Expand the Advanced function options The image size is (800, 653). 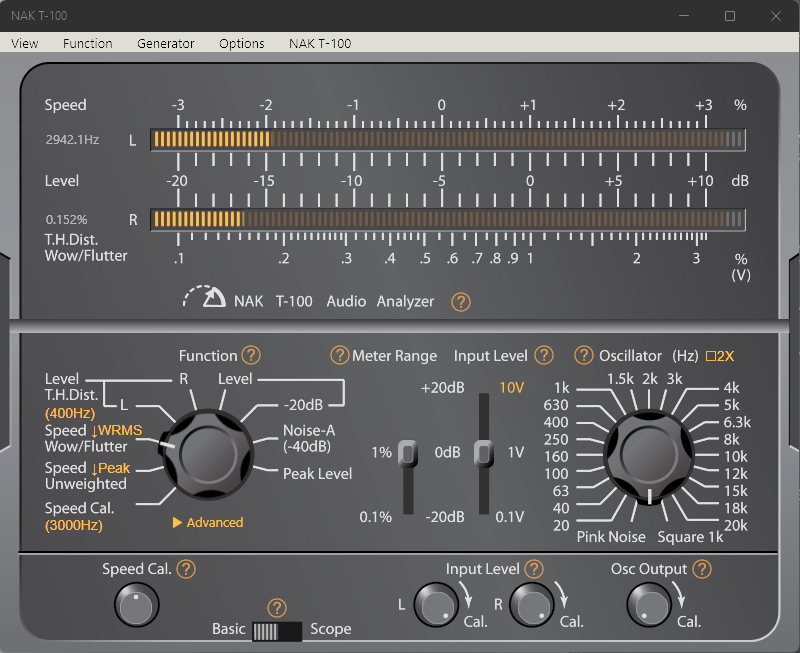pyautogui.click(x=208, y=522)
